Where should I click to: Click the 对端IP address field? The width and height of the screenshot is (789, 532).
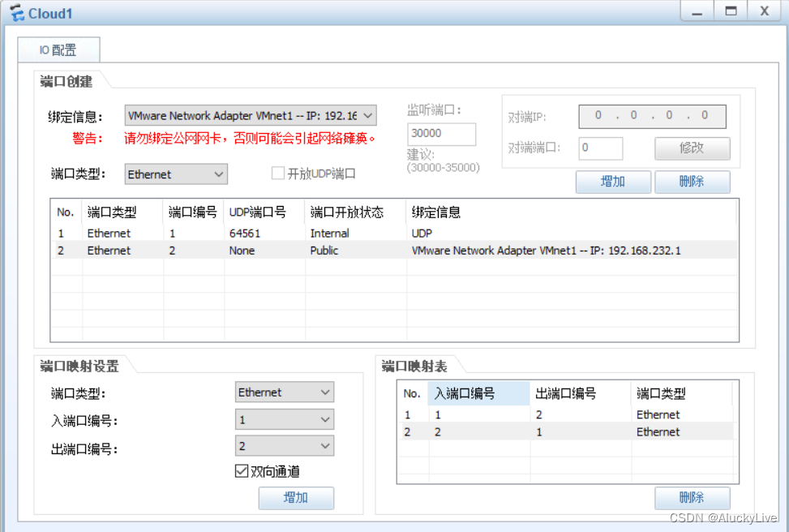point(653,116)
